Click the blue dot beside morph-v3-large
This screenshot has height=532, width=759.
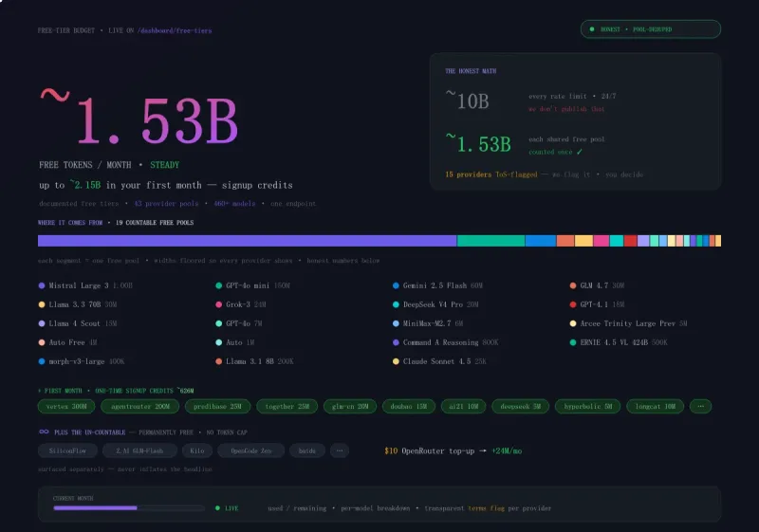pyautogui.click(x=42, y=361)
